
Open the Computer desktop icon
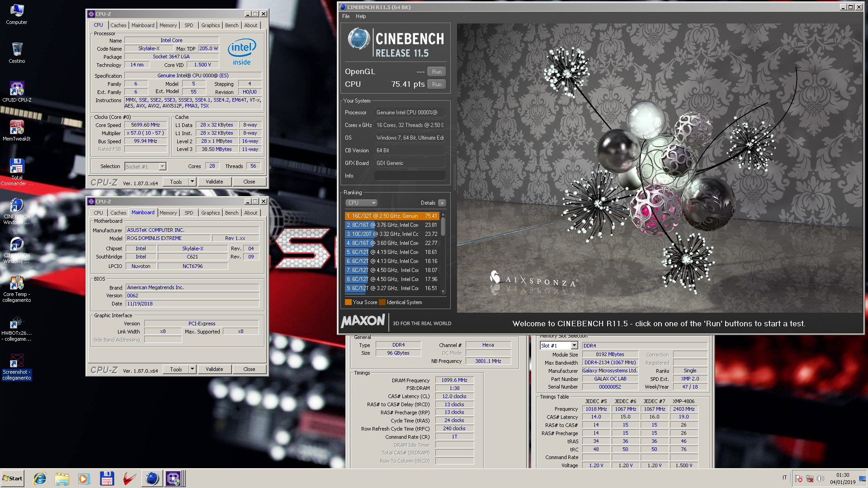(x=17, y=14)
